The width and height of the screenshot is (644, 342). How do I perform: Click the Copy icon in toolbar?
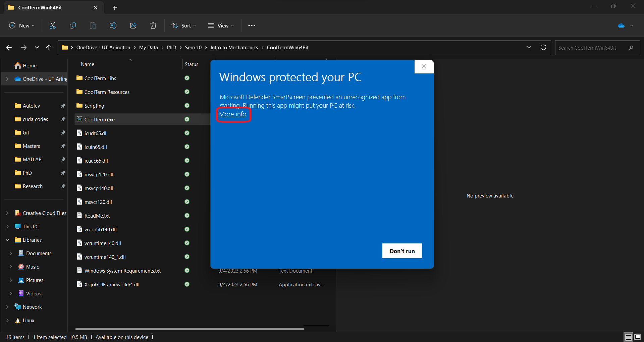pyautogui.click(x=72, y=25)
